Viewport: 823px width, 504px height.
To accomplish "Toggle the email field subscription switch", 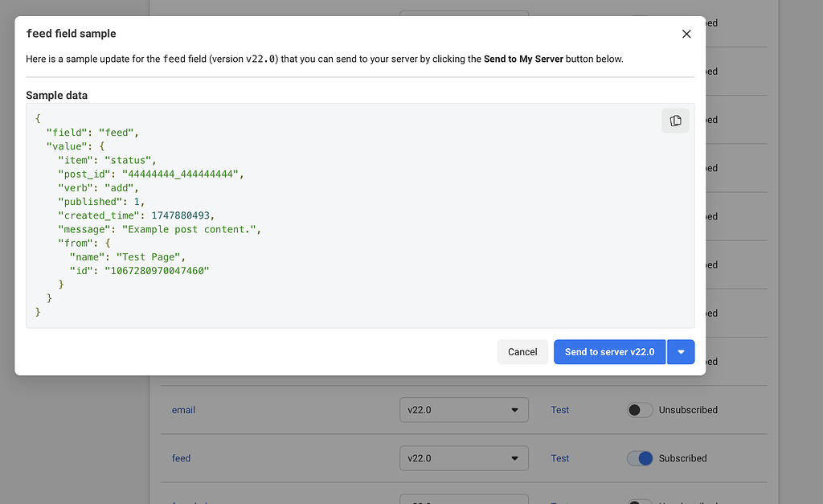I will pos(640,410).
